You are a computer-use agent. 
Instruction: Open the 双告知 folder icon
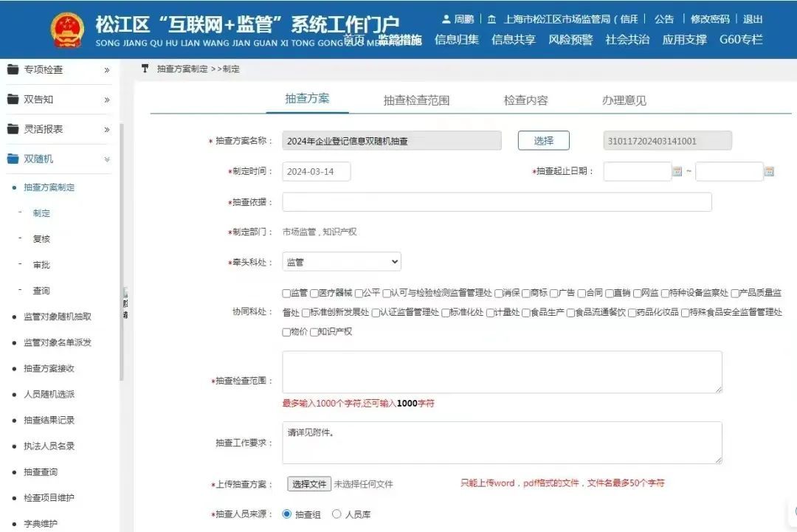[x=13, y=99]
